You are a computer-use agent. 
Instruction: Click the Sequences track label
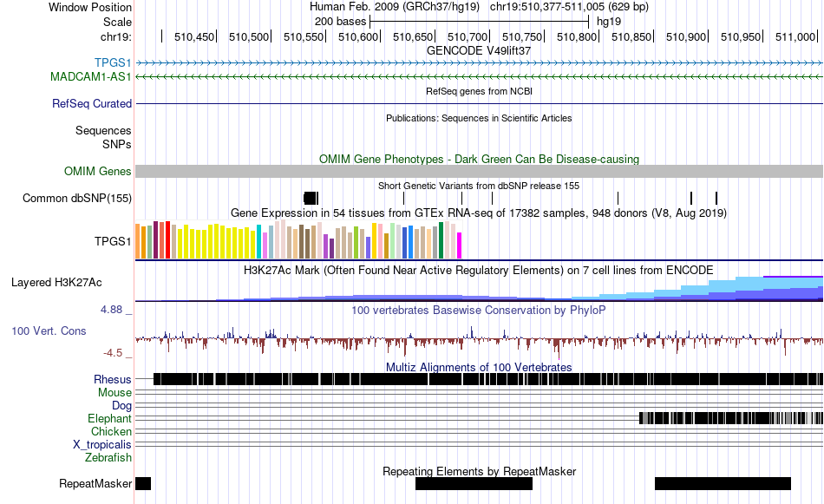pos(103,130)
